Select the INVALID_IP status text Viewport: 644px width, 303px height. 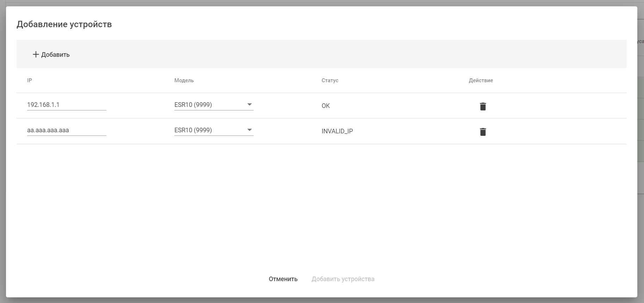(337, 131)
